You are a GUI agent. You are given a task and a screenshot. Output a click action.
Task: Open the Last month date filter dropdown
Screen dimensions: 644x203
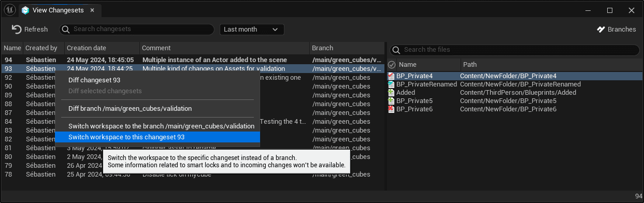[251, 30]
